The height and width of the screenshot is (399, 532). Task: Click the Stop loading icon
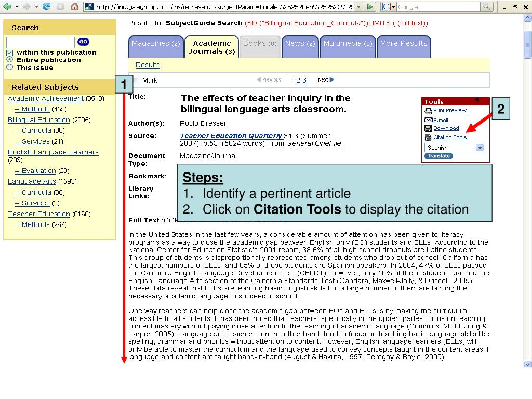pyautogui.click(x=60, y=6)
